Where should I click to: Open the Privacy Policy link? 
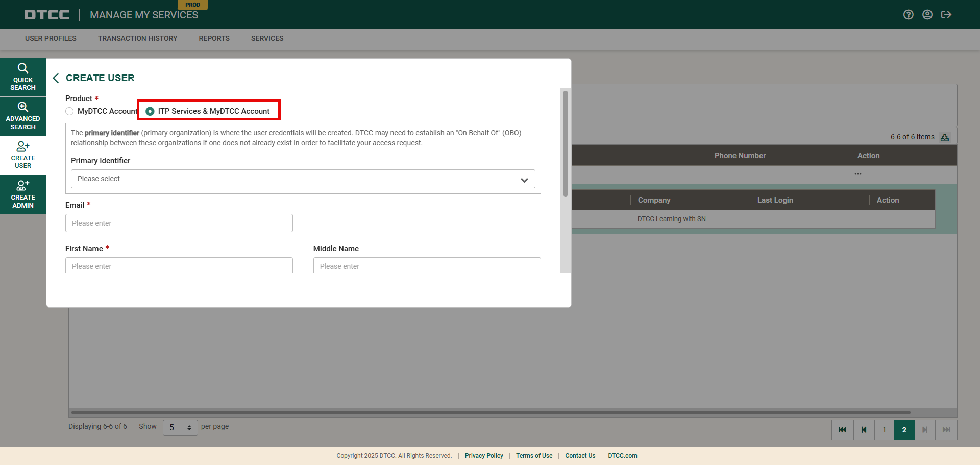click(x=483, y=456)
